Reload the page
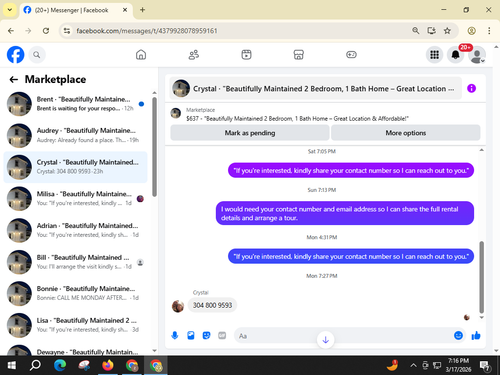The width and height of the screenshot is (500, 375). click(46, 31)
